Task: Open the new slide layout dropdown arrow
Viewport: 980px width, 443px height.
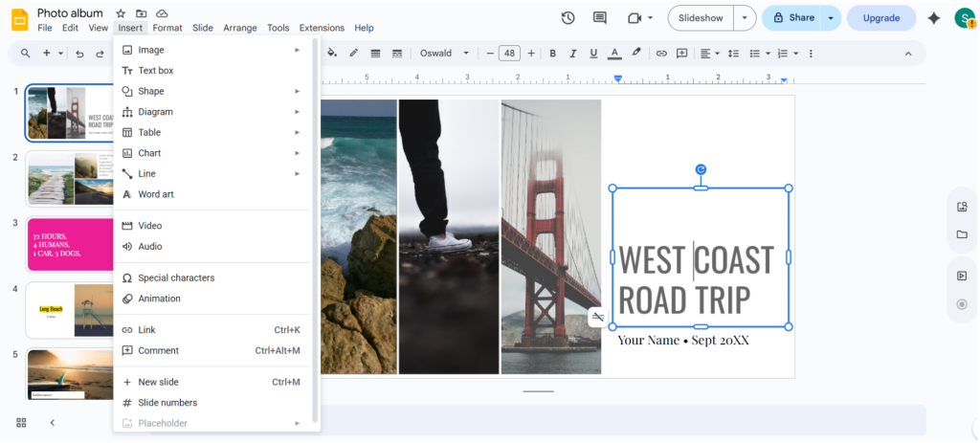Action: pyautogui.click(x=60, y=54)
